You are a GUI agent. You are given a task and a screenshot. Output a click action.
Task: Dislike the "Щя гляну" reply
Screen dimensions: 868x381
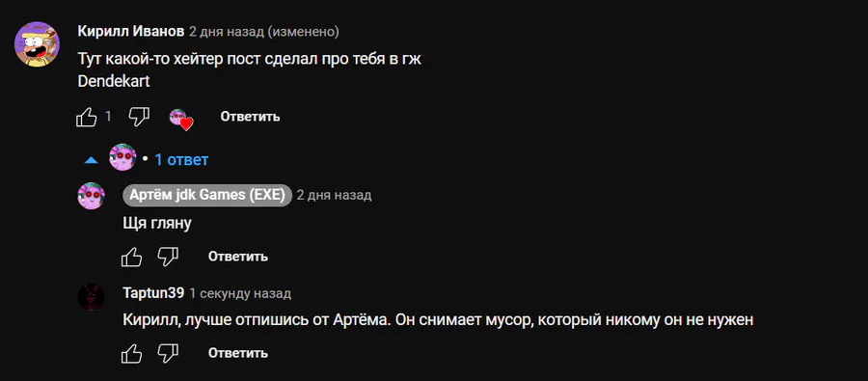pos(168,256)
